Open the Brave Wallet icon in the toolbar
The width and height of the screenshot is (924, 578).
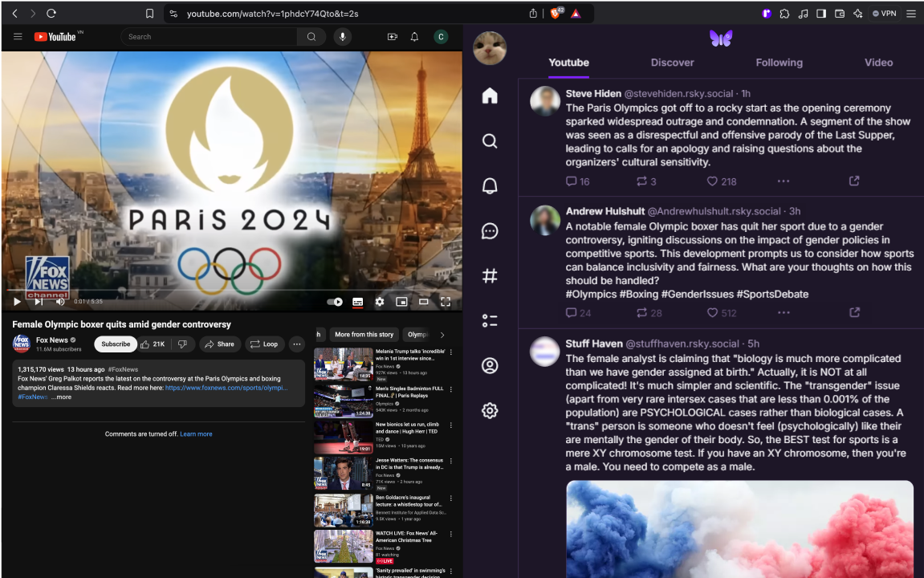pyautogui.click(x=840, y=14)
